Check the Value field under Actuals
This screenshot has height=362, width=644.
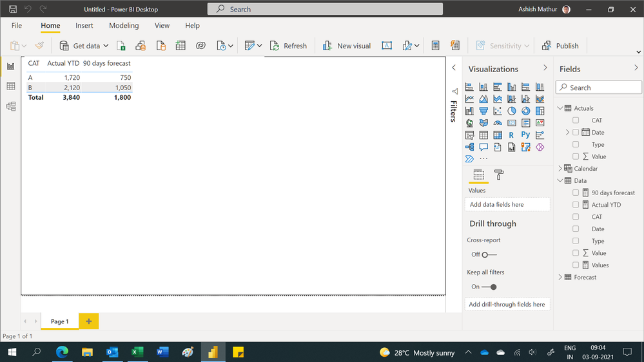(576, 157)
